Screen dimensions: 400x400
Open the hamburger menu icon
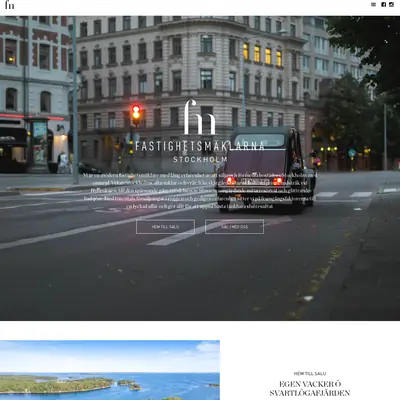[x=373, y=5]
